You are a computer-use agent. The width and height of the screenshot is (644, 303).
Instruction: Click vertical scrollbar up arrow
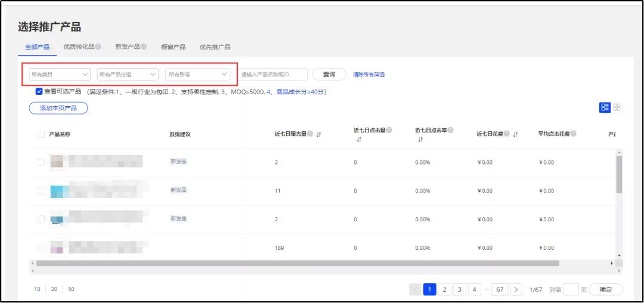pyautogui.click(x=619, y=152)
